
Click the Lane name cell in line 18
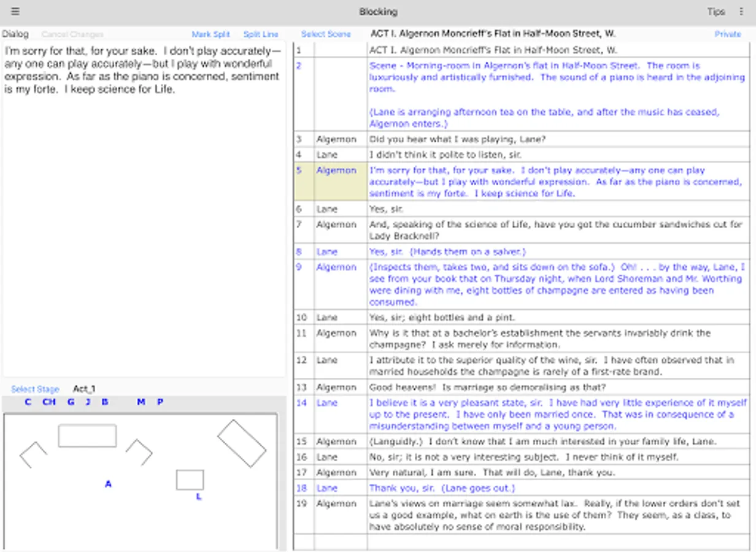(341, 488)
